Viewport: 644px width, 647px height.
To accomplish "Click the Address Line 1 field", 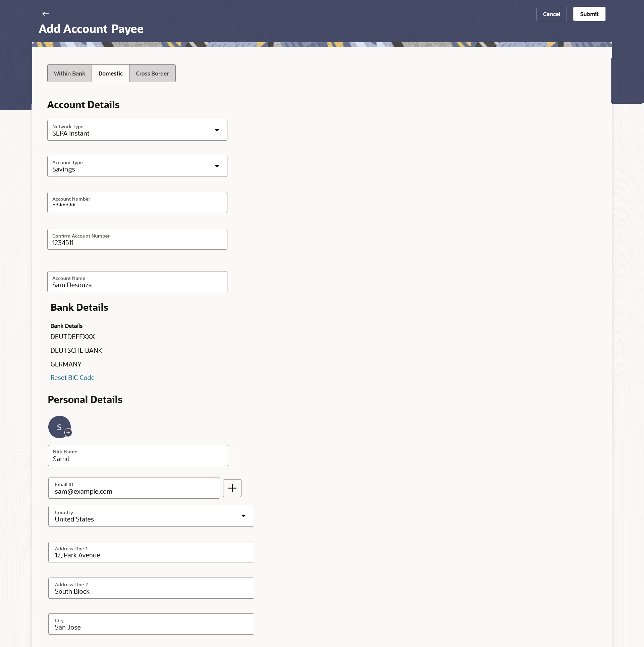I will click(151, 552).
